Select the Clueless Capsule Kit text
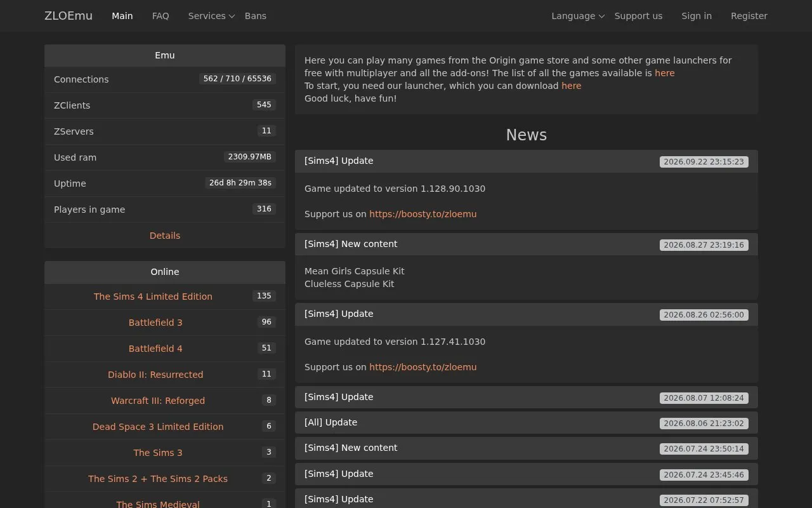 point(349,284)
